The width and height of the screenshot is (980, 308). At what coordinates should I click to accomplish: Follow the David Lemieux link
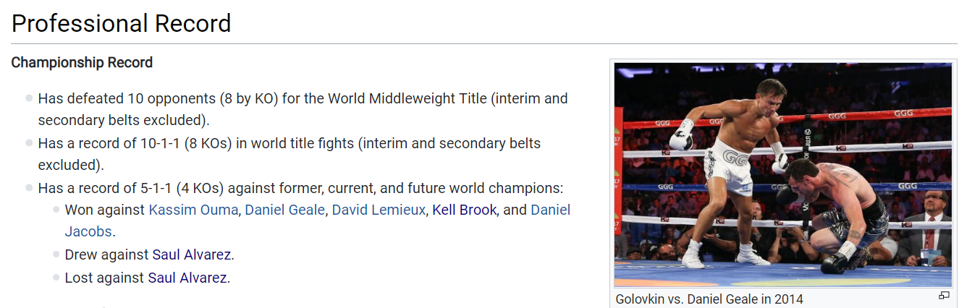pos(379,210)
